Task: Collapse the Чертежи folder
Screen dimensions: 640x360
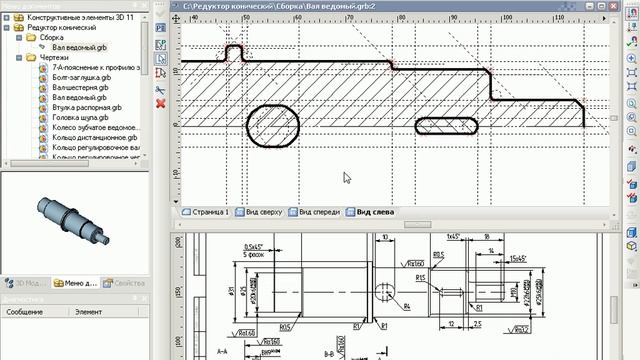Action: point(19,58)
